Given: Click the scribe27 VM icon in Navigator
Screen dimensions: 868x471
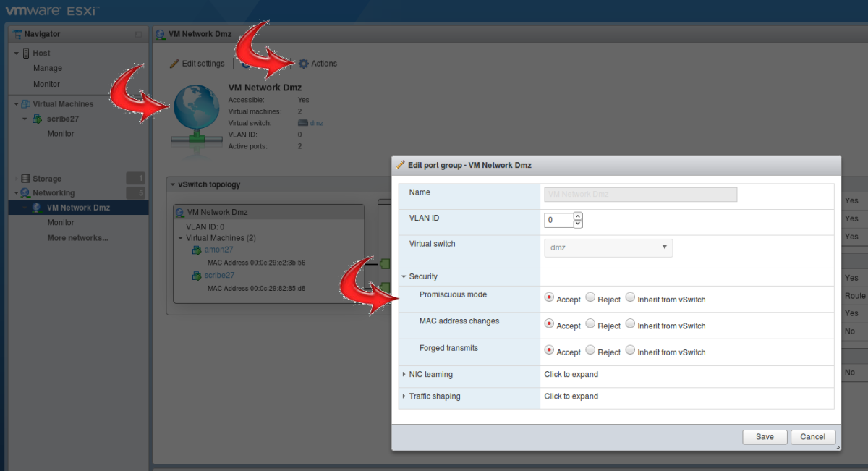Looking at the screenshot, I should 37,119.
